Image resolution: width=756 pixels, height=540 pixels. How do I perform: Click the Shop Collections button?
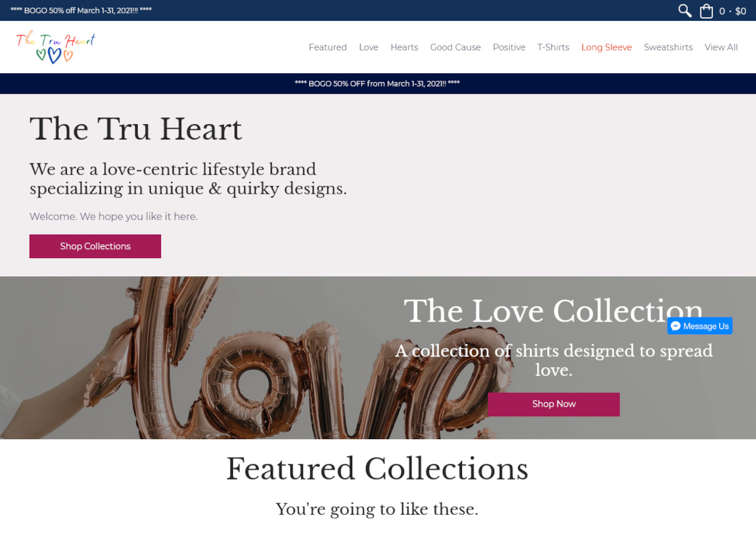click(95, 247)
